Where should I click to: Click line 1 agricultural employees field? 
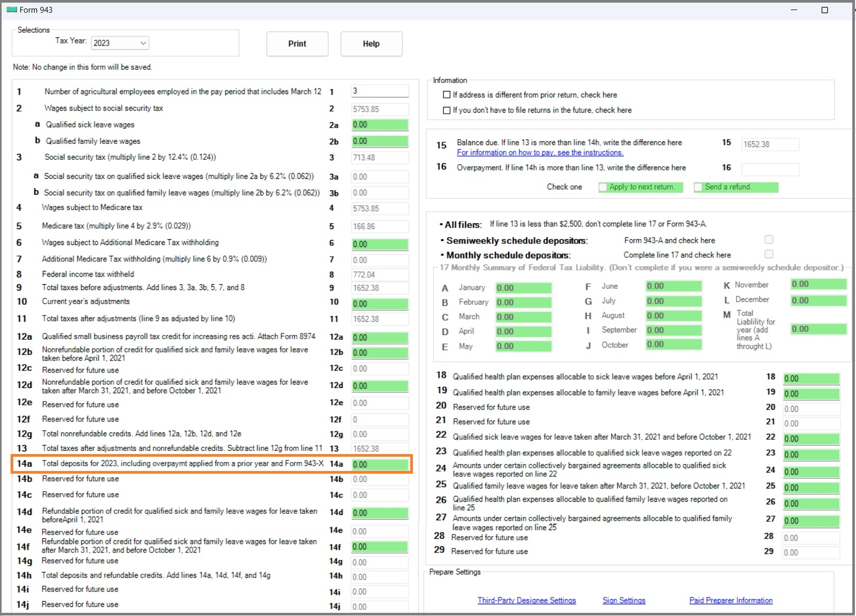pyautogui.click(x=379, y=90)
